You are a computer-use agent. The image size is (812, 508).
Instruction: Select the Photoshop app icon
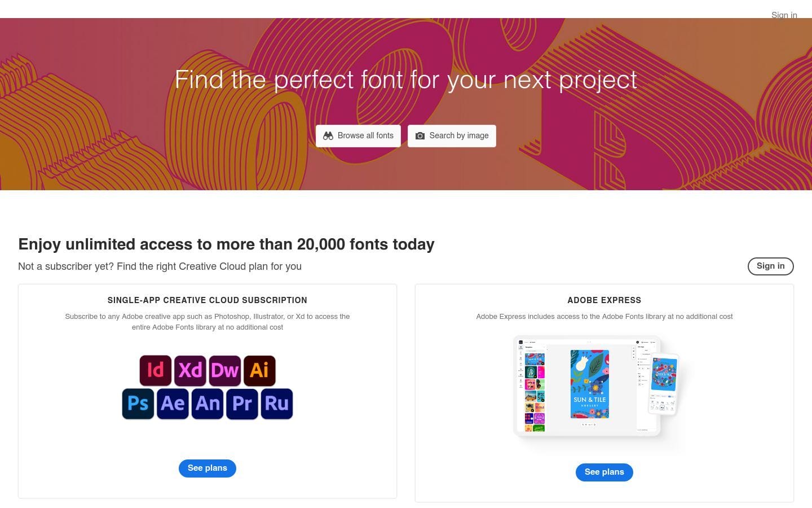coord(138,404)
